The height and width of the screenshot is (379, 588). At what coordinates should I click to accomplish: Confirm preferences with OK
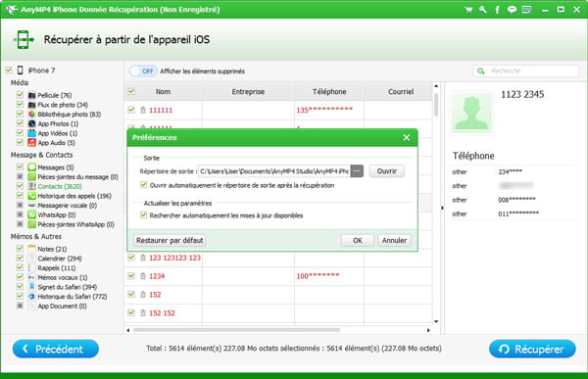tap(358, 240)
